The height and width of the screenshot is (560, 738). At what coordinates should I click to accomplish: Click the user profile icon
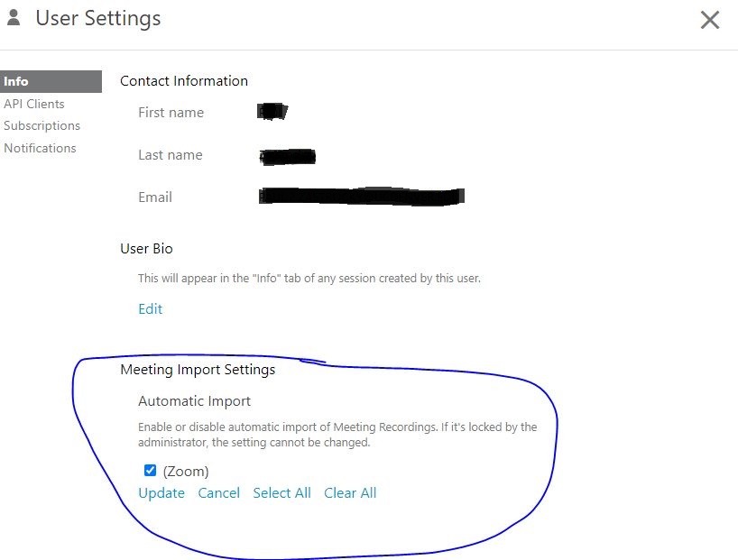point(14,17)
